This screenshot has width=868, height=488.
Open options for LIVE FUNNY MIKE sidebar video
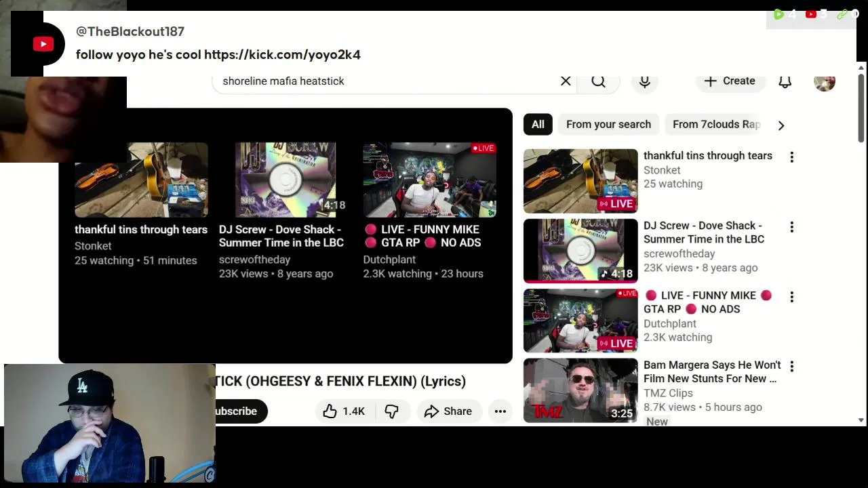[x=791, y=297]
